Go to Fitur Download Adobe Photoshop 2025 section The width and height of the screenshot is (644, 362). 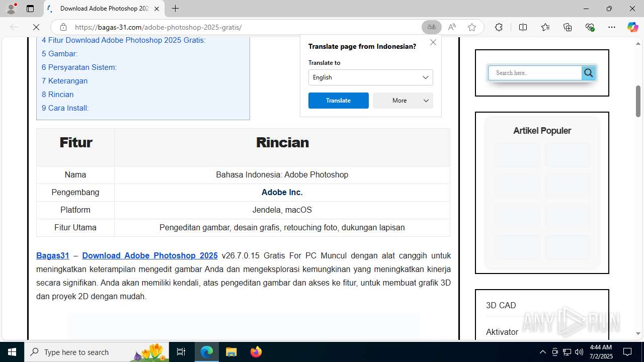pyautogui.click(x=124, y=40)
